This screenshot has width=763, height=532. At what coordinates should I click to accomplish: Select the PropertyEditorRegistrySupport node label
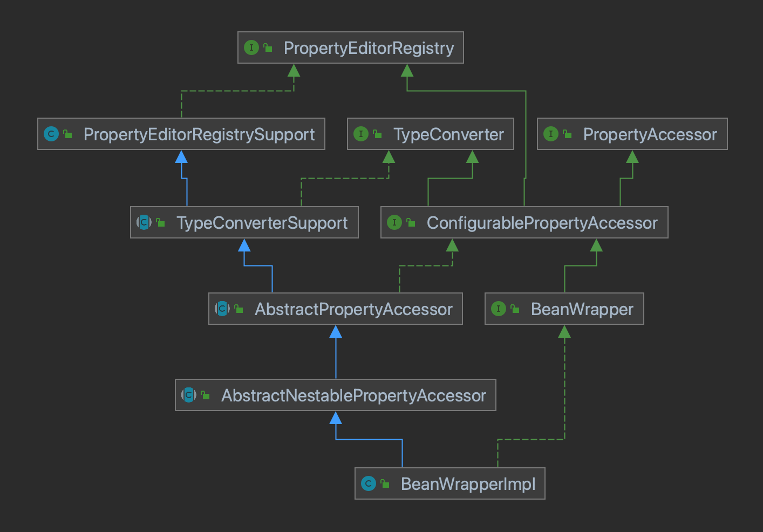click(199, 134)
